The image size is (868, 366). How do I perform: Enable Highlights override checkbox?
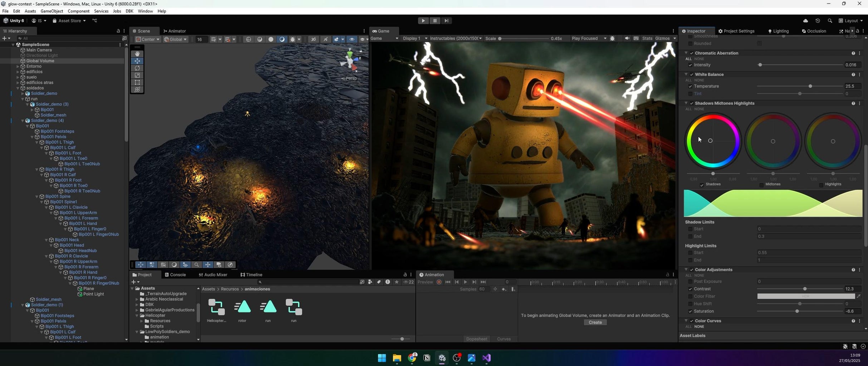[x=821, y=185]
